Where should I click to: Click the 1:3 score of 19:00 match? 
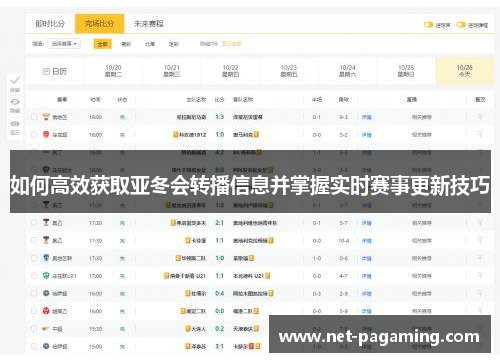220,117
